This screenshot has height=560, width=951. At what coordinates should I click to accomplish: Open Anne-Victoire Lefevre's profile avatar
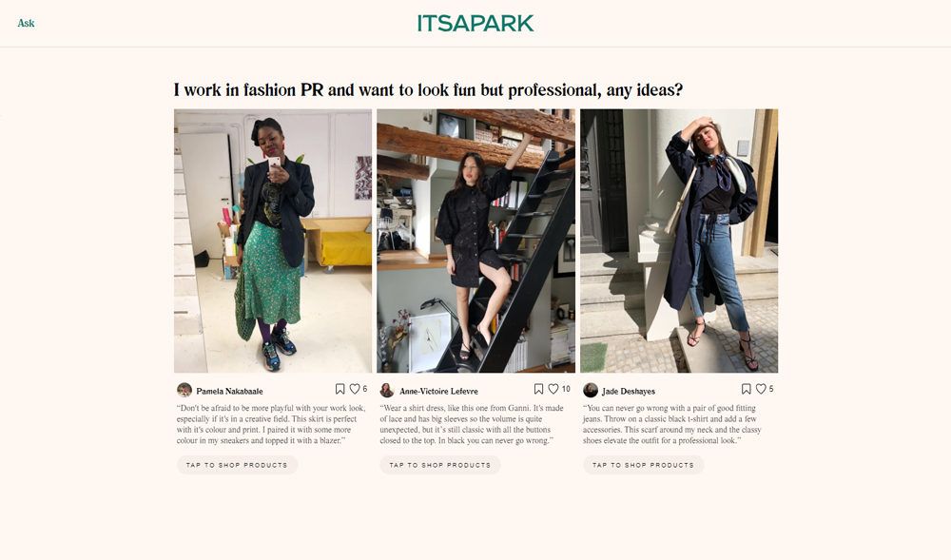click(x=387, y=390)
